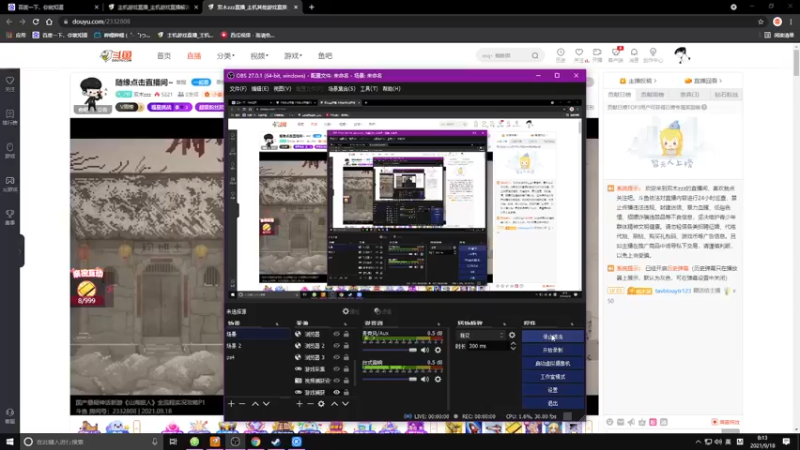Image resolution: width=800 pixels, height=450 pixels.
Task: Bookmark this page with the Chrome star icon
Action: point(761,21)
